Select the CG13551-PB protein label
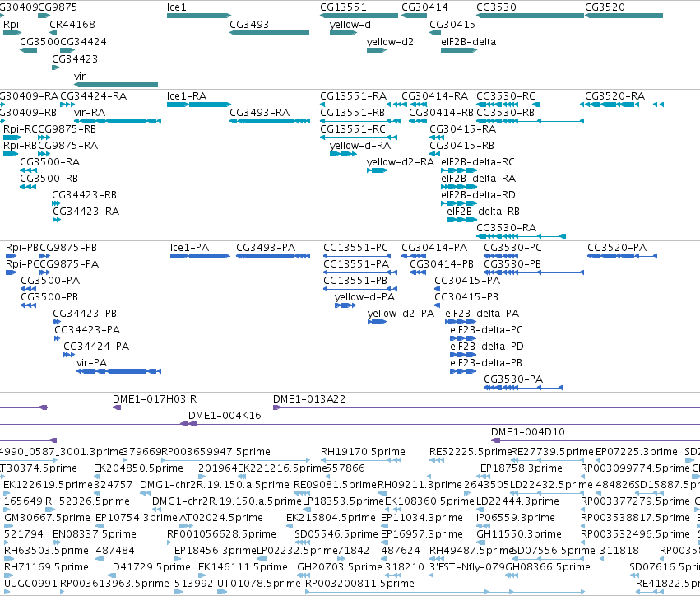The height and width of the screenshot is (596, 700). (355, 281)
